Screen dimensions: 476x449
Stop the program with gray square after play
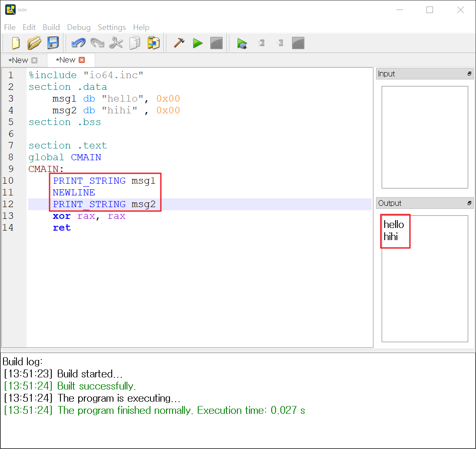click(216, 43)
